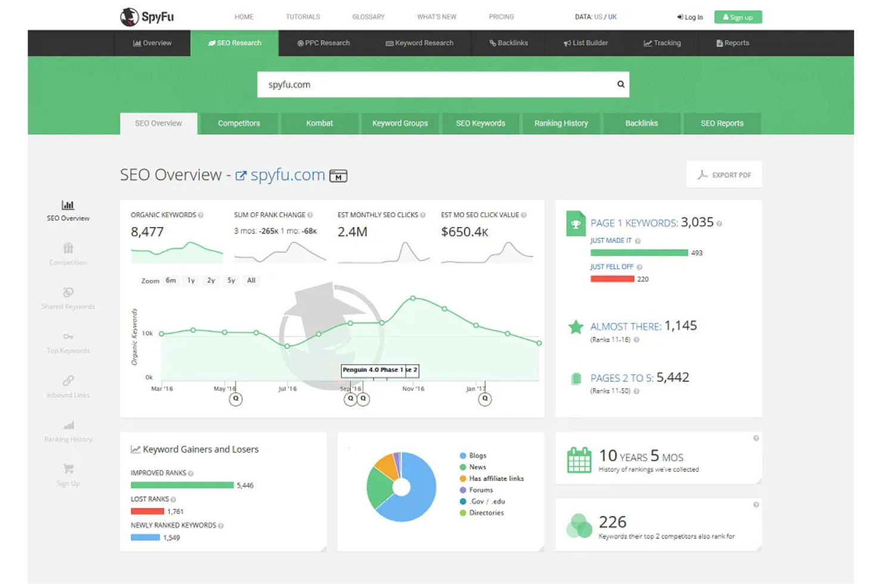This screenshot has width=882, height=588.
Task: Set chart zoom to All
Action: pyautogui.click(x=251, y=281)
